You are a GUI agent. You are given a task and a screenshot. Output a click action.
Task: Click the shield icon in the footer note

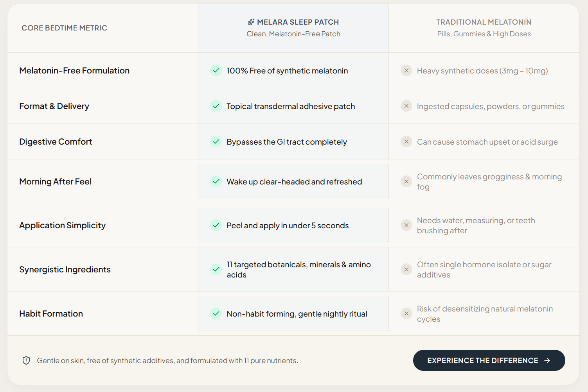point(26,360)
